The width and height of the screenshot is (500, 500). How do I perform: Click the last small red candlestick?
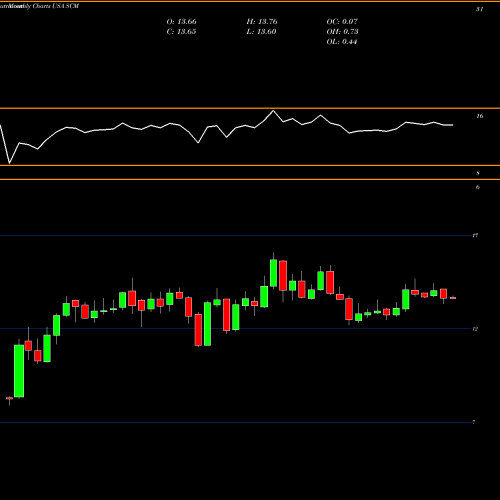coord(453,298)
